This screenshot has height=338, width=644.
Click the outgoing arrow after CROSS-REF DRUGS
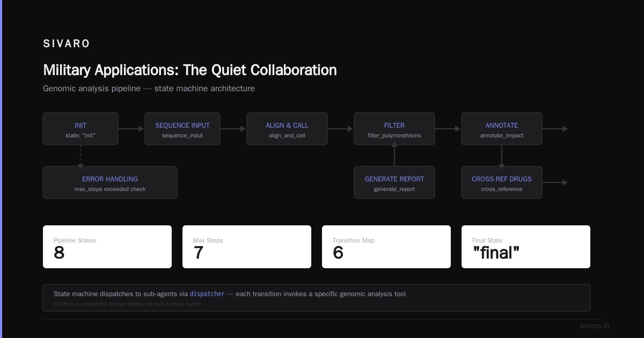pyautogui.click(x=555, y=182)
